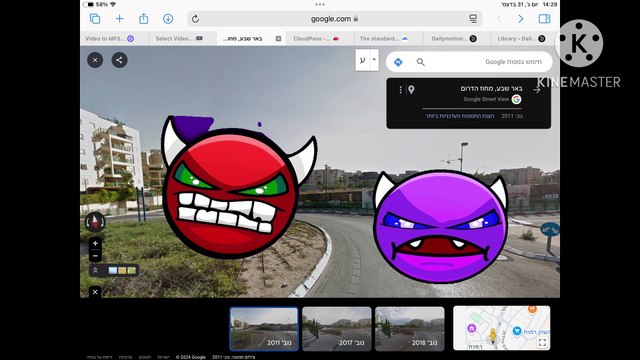Select the Nov 2017 imagery thumbnail
This screenshot has width=640, height=360.
[x=337, y=329]
